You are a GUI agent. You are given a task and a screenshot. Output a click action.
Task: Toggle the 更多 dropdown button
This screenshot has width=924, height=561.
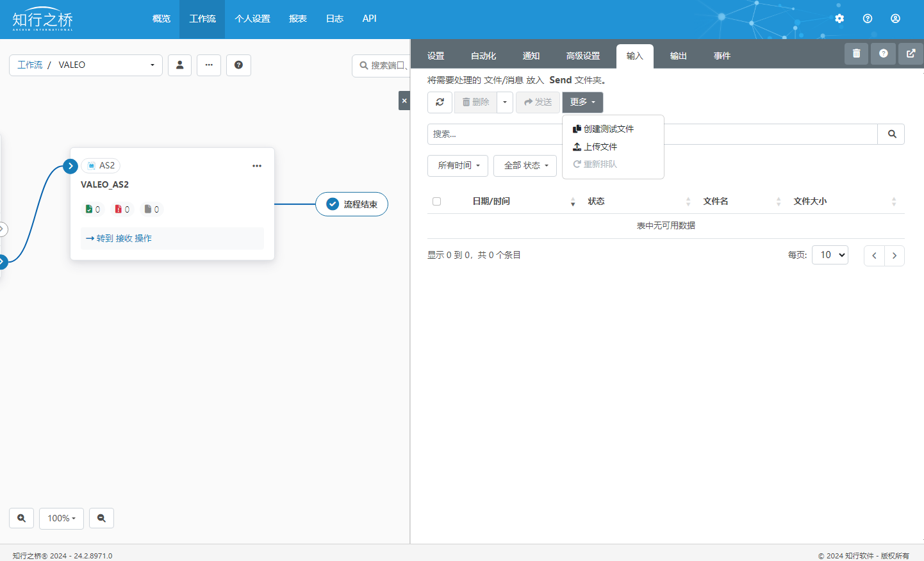click(x=582, y=102)
